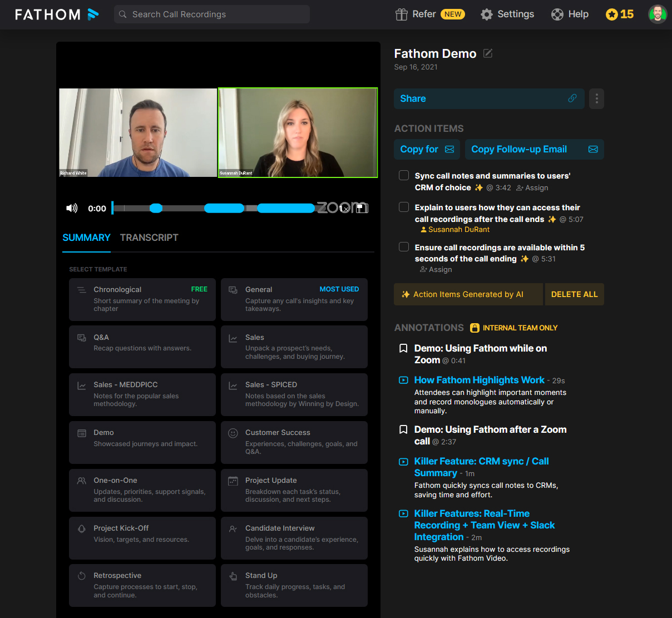Select the Summary tab

(86, 238)
